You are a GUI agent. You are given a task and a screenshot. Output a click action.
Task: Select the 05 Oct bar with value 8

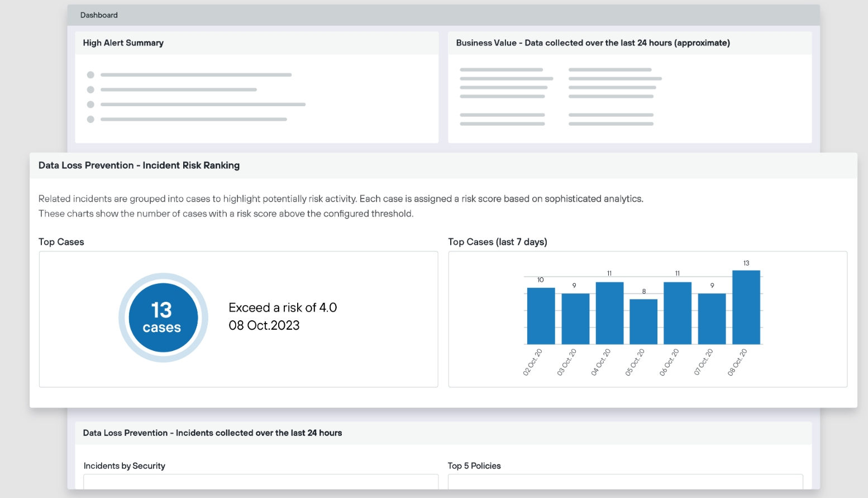pos(643,321)
